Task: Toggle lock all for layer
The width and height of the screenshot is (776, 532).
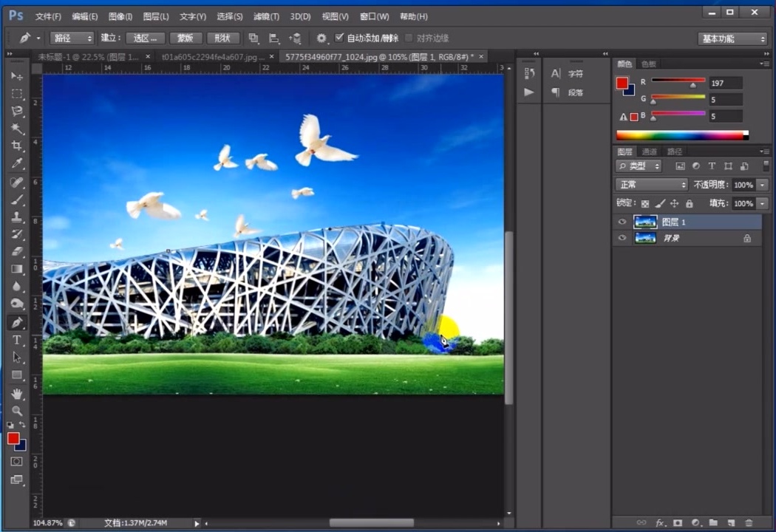Action: (x=689, y=203)
